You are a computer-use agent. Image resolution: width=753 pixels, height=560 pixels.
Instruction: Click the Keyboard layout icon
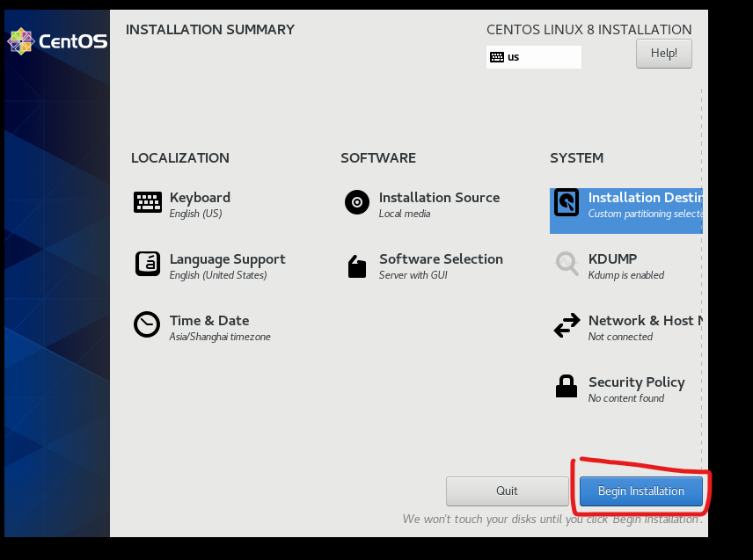148,202
